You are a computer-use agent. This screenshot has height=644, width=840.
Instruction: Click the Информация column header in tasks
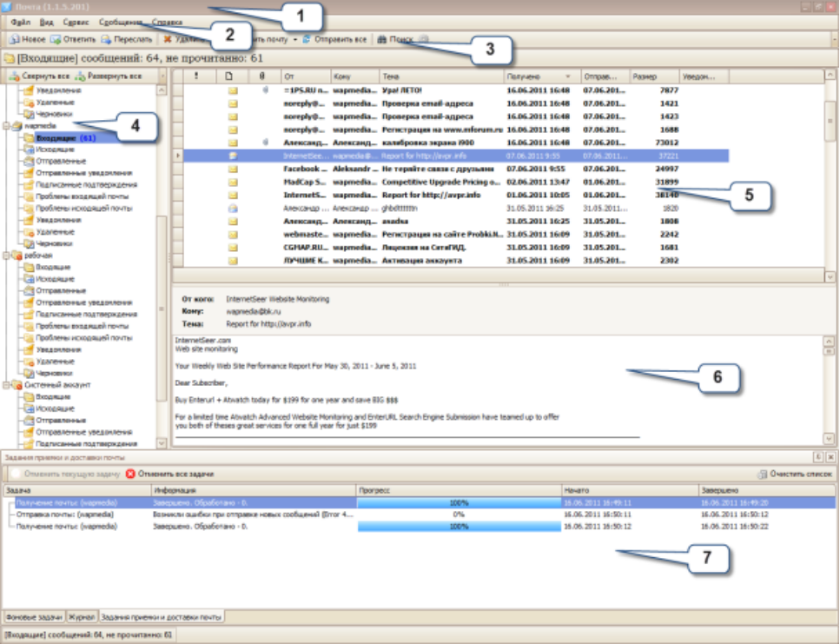tap(254, 490)
